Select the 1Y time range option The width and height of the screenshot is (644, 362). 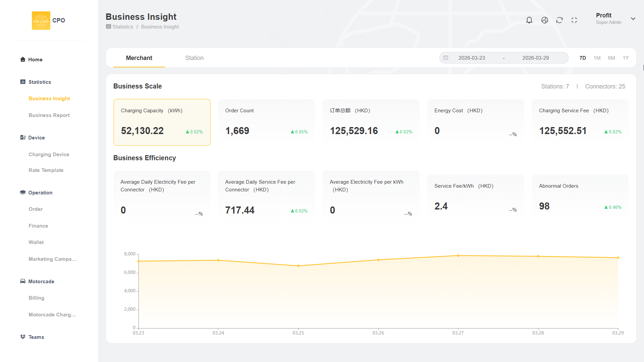tap(625, 58)
